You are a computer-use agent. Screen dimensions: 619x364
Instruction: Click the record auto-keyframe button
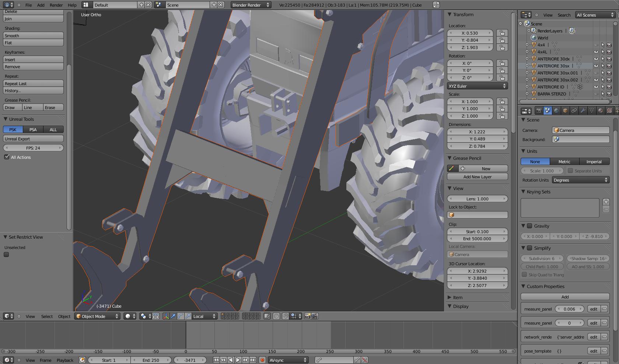(x=262, y=360)
